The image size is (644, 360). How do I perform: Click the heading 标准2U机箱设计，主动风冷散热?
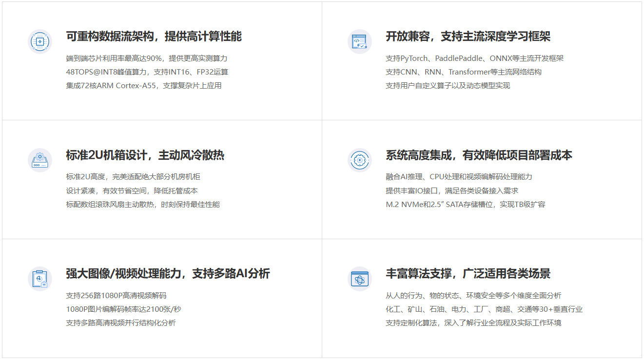[145, 155]
